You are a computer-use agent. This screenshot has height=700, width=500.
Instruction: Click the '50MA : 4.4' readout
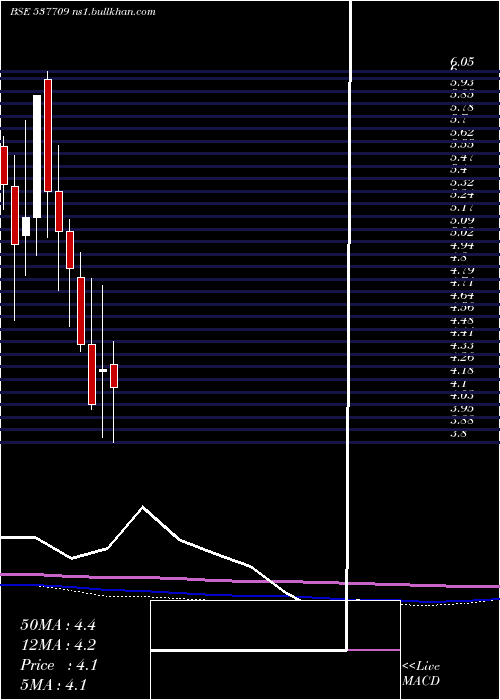pyautogui.click(x=58, y=625)
